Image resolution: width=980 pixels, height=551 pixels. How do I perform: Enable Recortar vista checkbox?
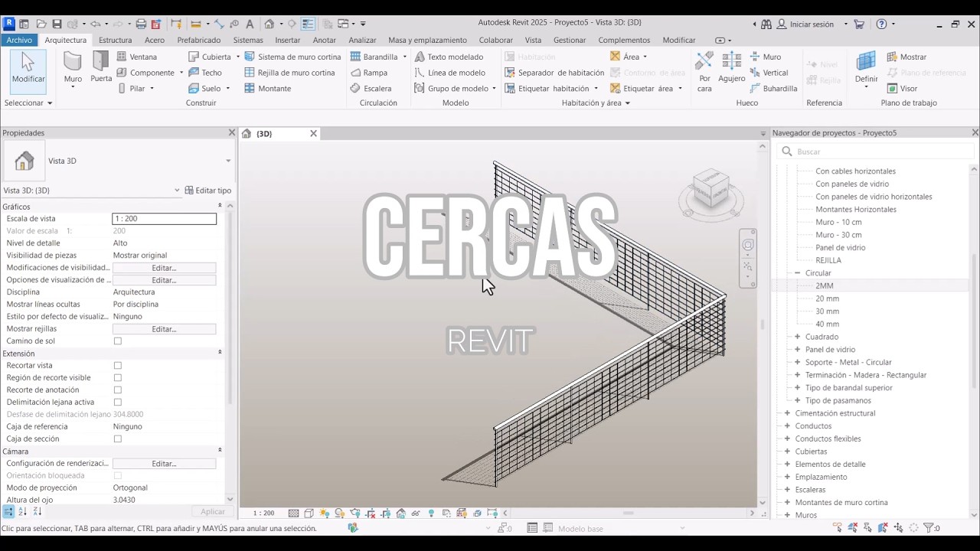point(118,366)
